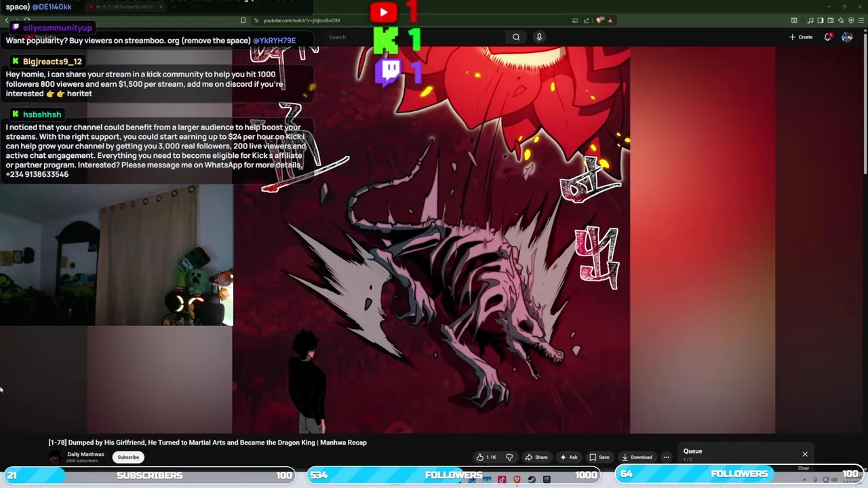
Task: Open the Brave Wallet toolbar icon
Action: [830, 20]
